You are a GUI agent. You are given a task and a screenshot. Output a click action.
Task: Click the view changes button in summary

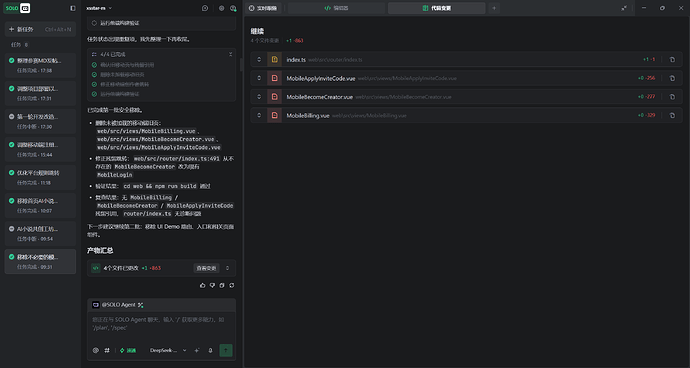[206, 268]
